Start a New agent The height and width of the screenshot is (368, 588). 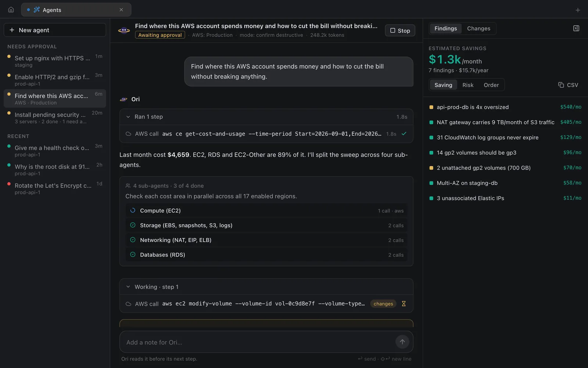[55, 30]
